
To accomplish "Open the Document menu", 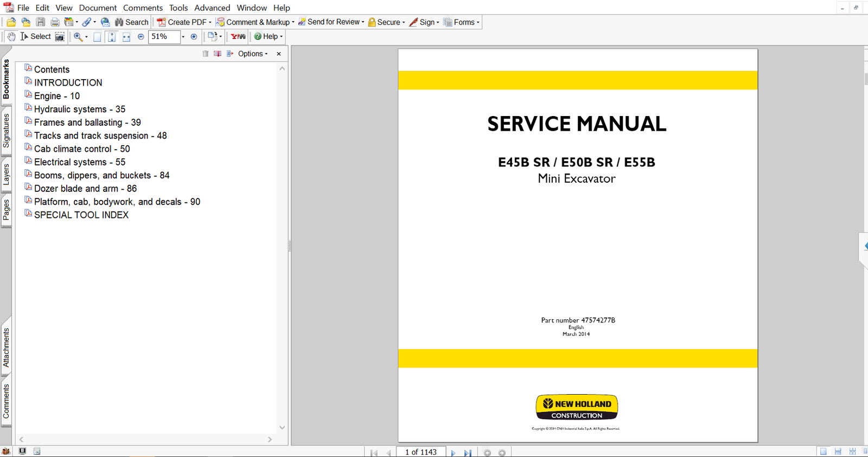I will point(98,8).
